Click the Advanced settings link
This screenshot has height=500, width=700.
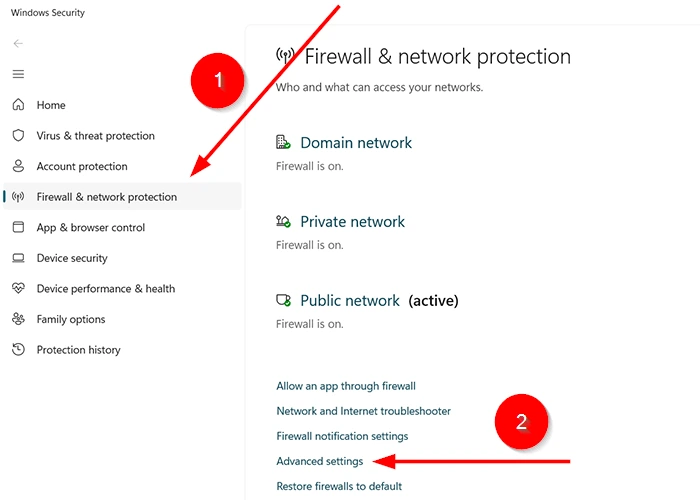(320, 461)
